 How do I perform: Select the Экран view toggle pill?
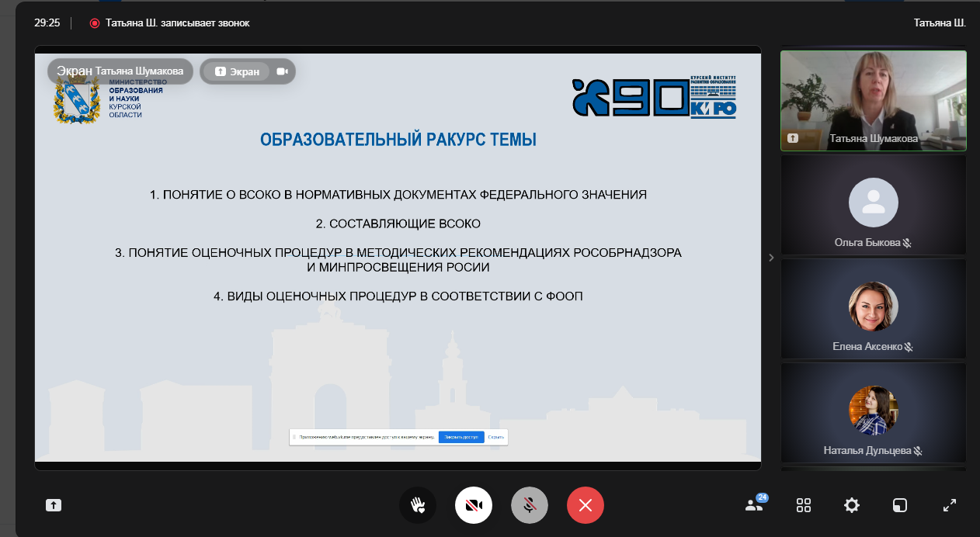tap(236, 71)
